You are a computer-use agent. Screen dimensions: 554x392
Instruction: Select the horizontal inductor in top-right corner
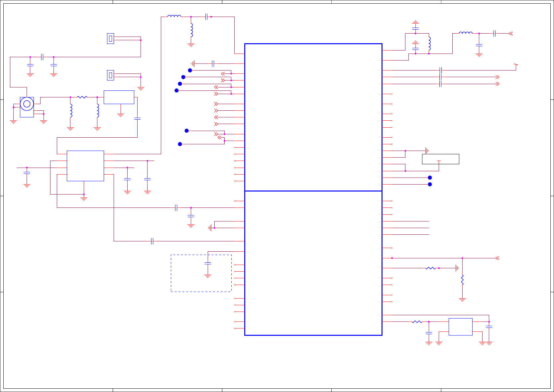tap(466, 33)
